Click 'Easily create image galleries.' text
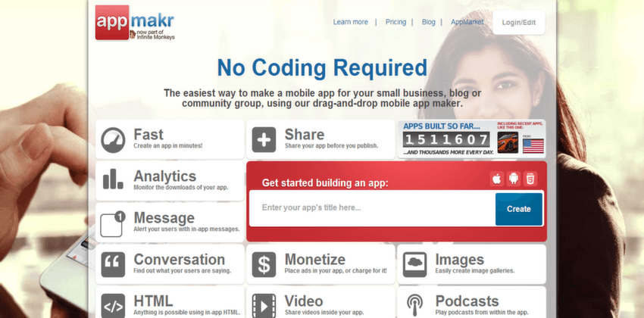This screenshot has width=644, height=318. (x=475, y=271)
